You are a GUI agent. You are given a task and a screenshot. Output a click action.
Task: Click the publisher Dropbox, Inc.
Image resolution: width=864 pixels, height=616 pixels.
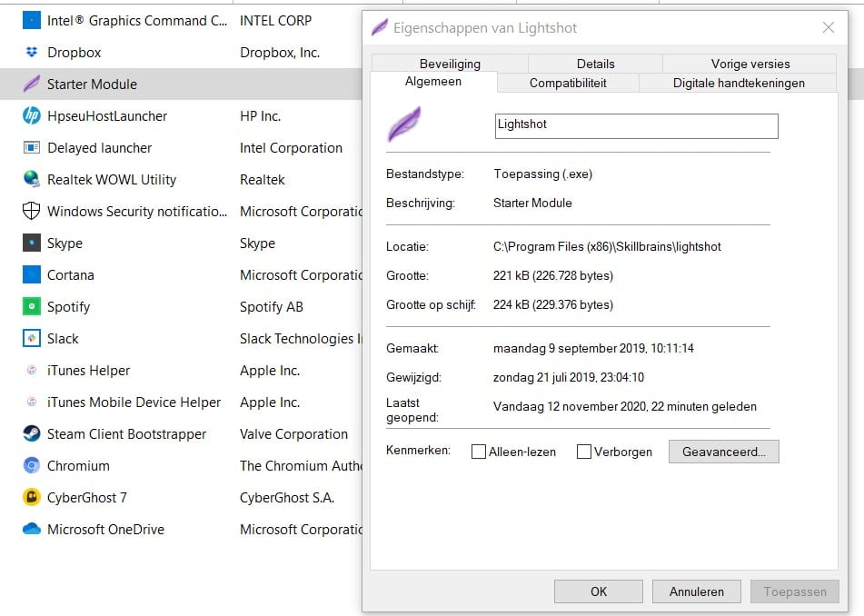tap(280, 53)
